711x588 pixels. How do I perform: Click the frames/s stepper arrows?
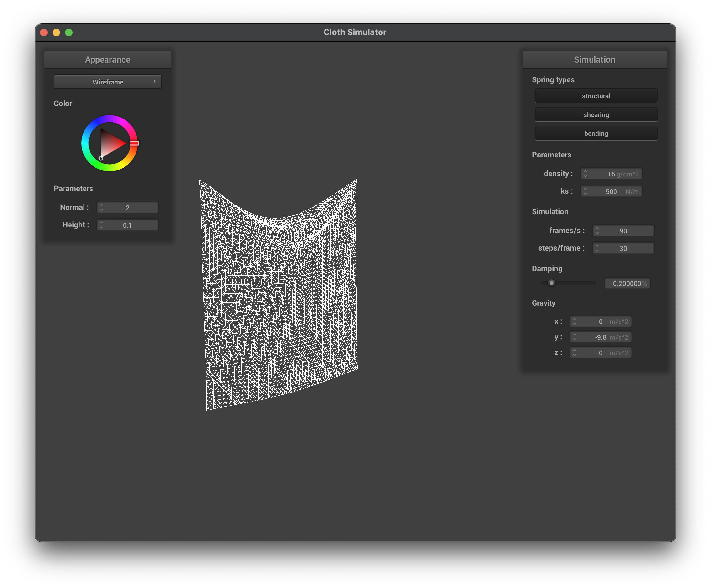[x=597, y=231]
